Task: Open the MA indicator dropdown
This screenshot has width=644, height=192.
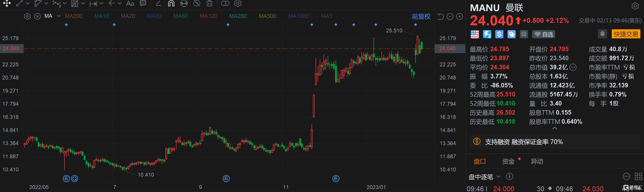Action: point(59,16)
